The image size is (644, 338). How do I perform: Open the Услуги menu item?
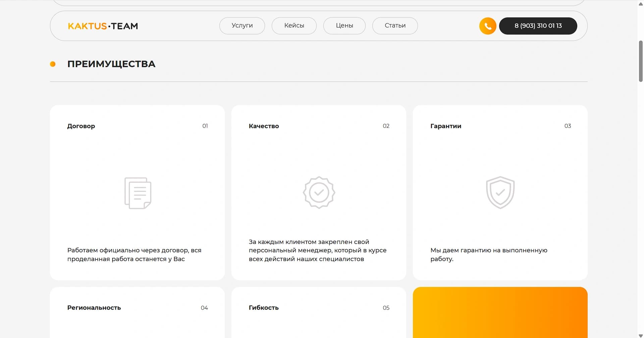point(242,26)
